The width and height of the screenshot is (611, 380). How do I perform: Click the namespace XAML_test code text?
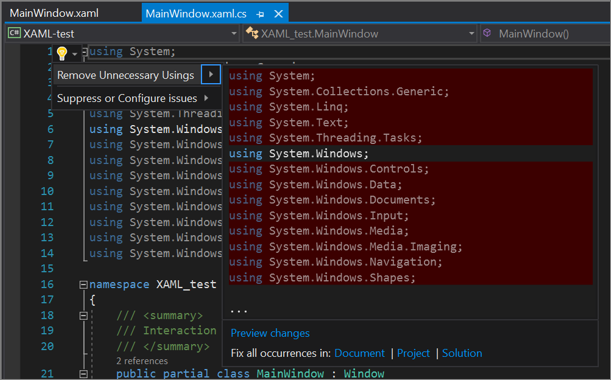[x=153, y=285]
